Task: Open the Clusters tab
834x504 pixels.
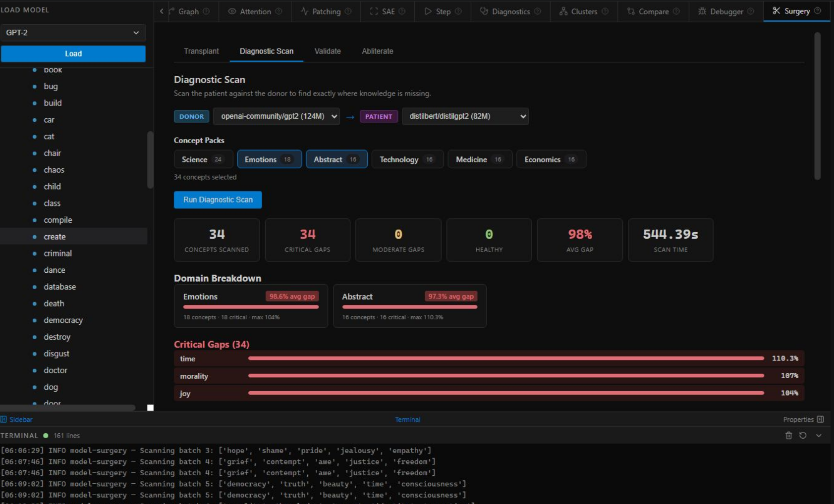Action: point(583,11)
